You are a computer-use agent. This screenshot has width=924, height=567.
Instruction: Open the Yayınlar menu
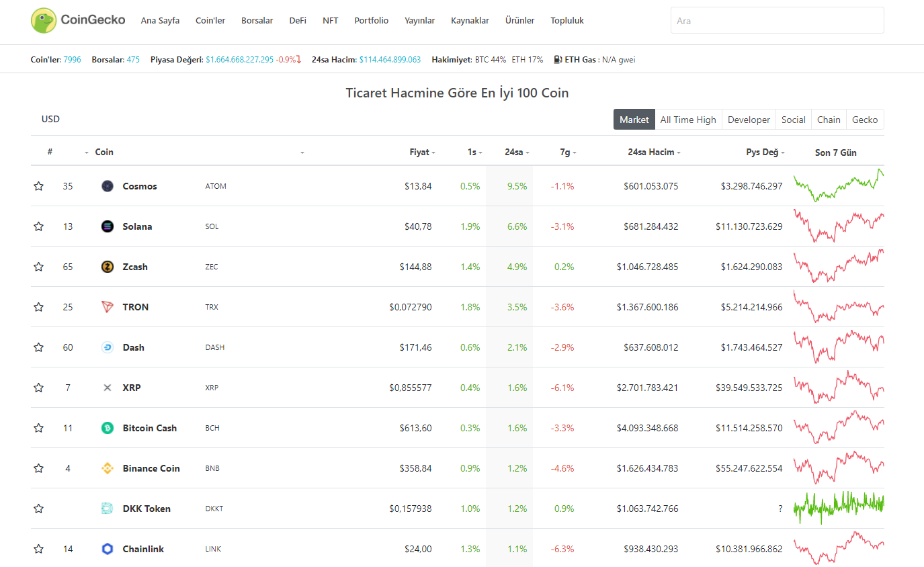(420, 20)
